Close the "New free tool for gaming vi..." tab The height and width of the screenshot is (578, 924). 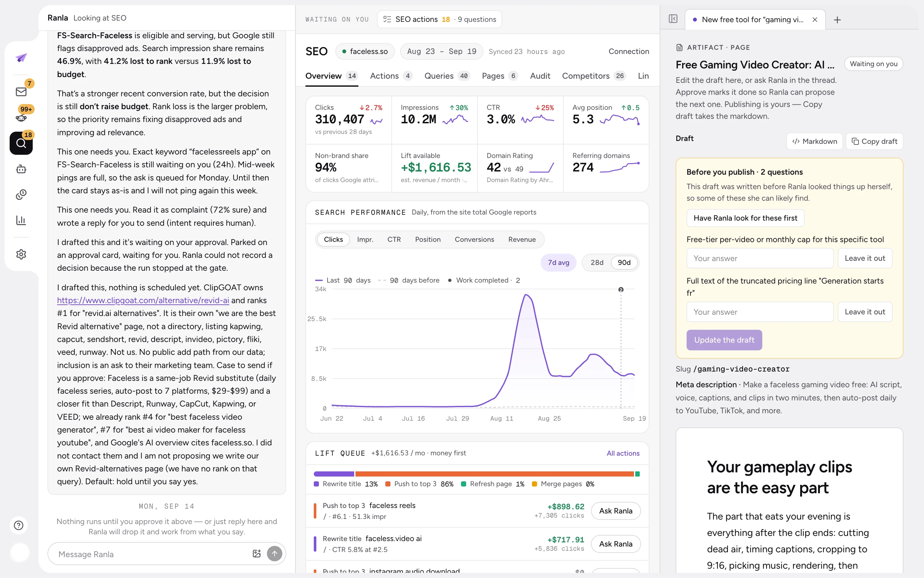tap(815, 20)
